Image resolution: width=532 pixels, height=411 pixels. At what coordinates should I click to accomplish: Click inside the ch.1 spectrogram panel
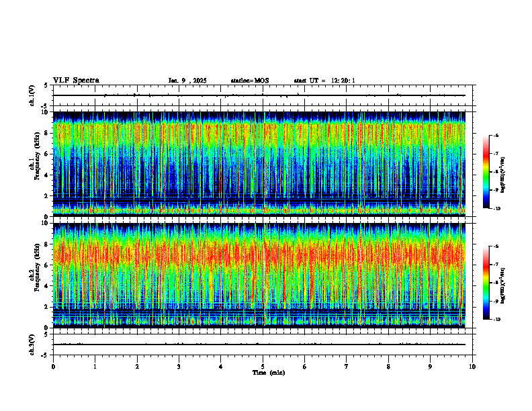259,164
